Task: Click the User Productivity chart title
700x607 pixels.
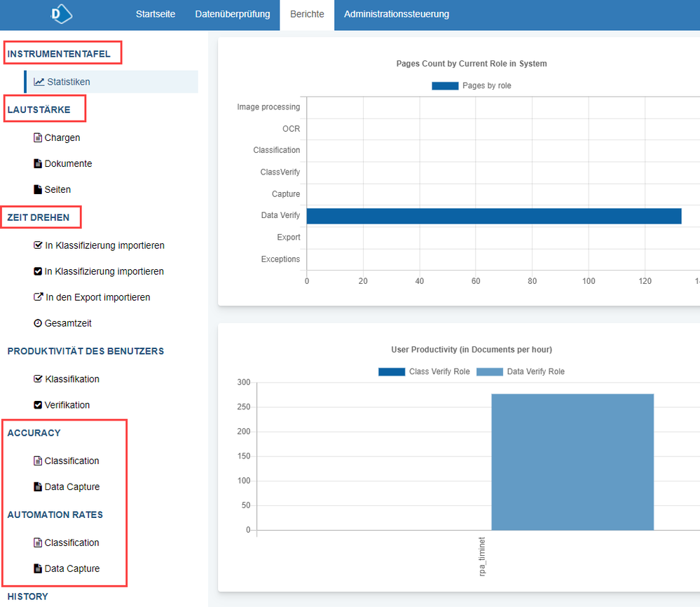Action: pos(472,349)
